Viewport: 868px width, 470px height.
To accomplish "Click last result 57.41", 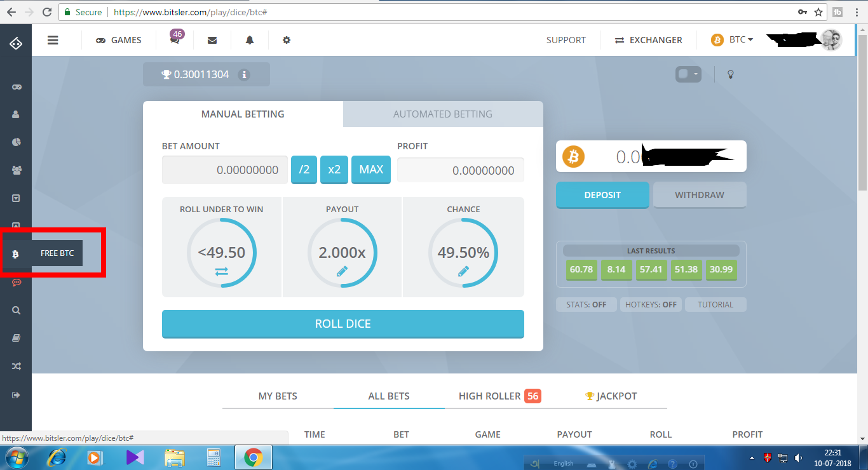I will tap(651, 269).
